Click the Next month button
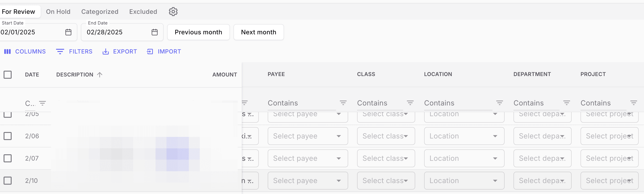Image resolution: width=644 pixels, height=194 pixels. point(258,32)
